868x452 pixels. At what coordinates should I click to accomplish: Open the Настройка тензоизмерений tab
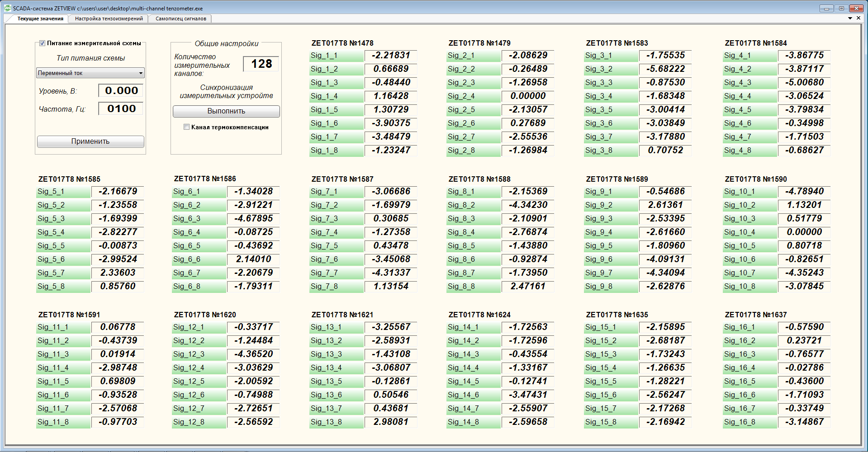(109, 19)
